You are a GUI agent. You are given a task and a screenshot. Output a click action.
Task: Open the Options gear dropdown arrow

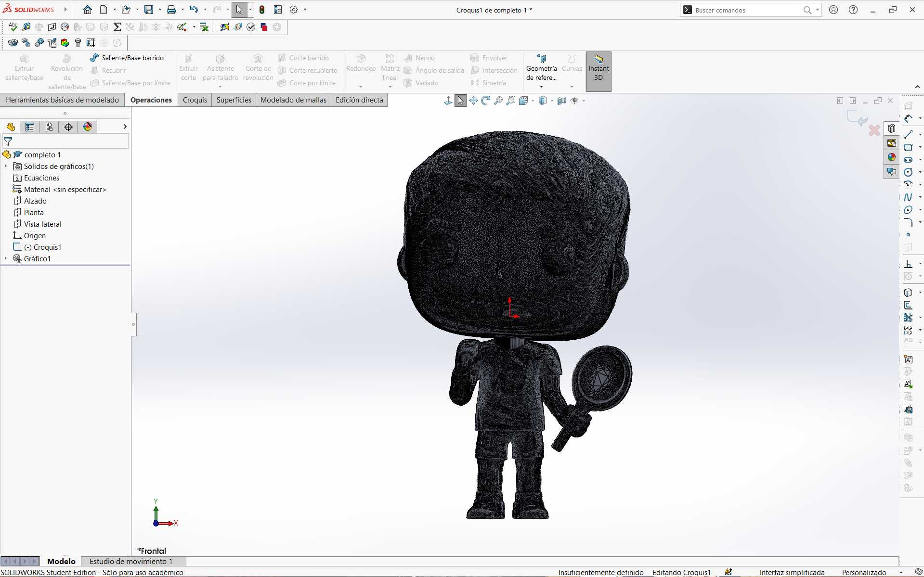pyautogui.click(x=305, y=10)
